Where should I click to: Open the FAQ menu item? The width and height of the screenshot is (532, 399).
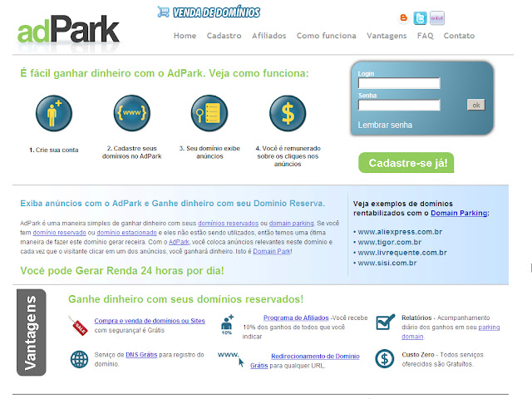[x=425, y=36]
